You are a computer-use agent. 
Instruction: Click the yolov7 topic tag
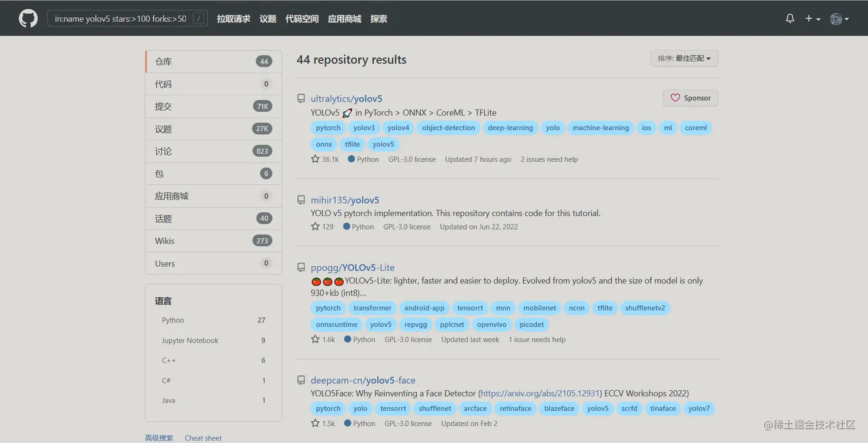[699, 409]
